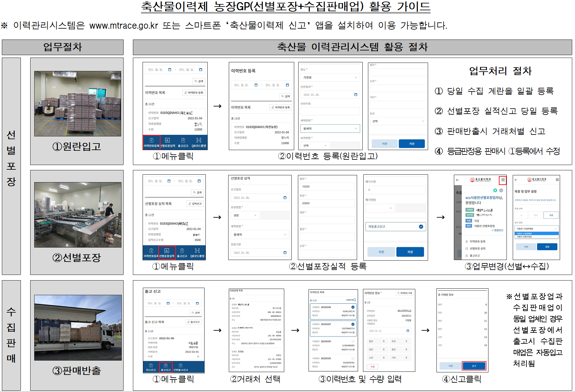Open the QR코드촬영 icon below 선별포장 실적 목록
575x392 pixels.
coord(197,251)
